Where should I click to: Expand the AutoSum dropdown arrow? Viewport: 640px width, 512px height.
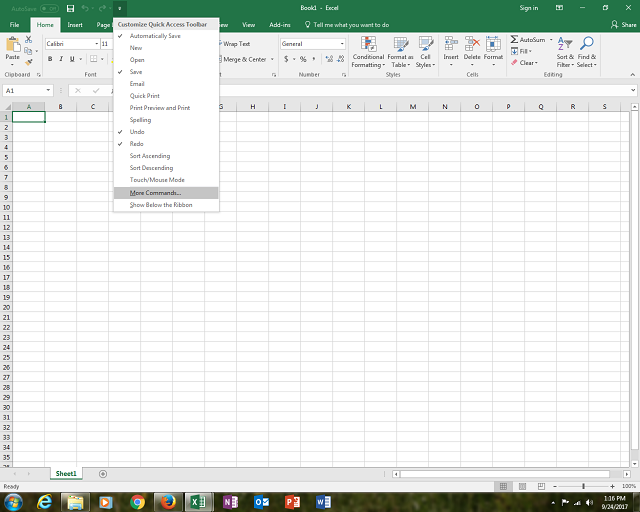[551, 40]
